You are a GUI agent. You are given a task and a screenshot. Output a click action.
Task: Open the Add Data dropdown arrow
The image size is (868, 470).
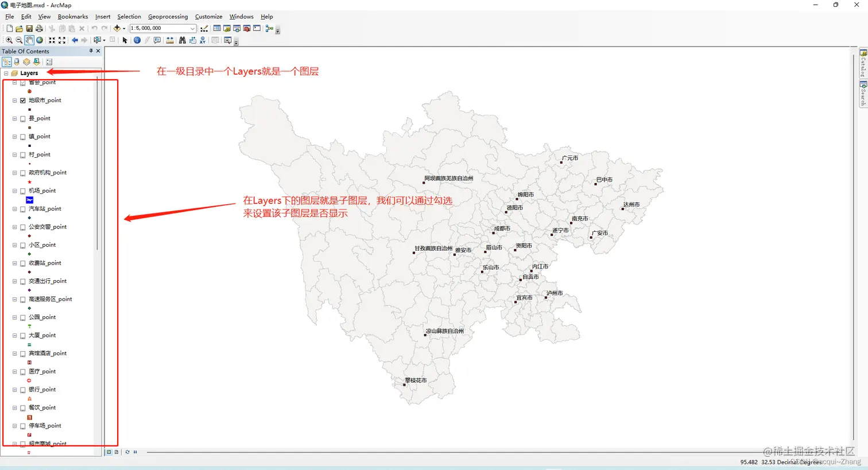pos(124,28)
